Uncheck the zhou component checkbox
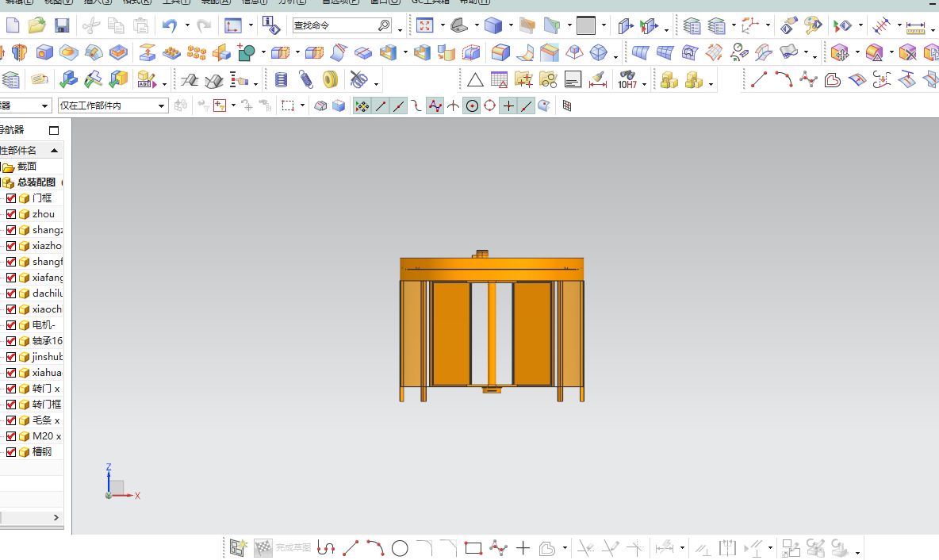The height and width of the screenshot is (560, 939). [11, 214]
